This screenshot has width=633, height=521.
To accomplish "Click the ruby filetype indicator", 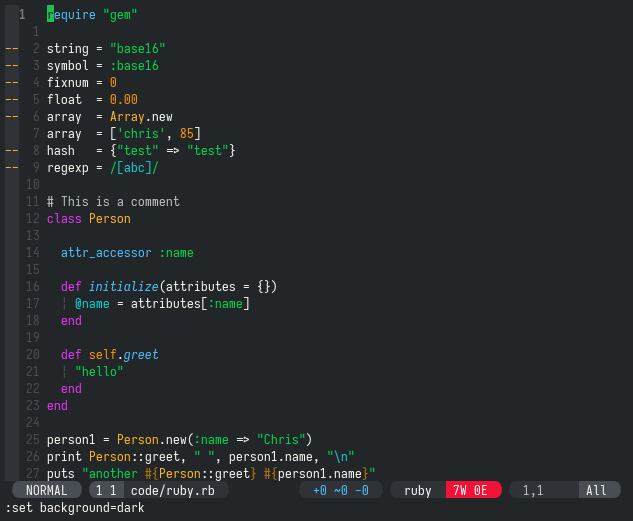I will [x=418, y=490].
